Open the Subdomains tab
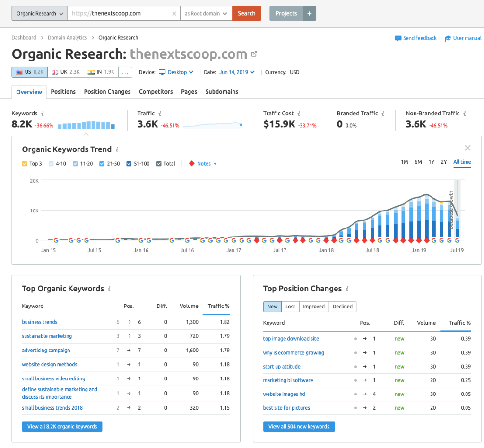 tap(222, 92)
